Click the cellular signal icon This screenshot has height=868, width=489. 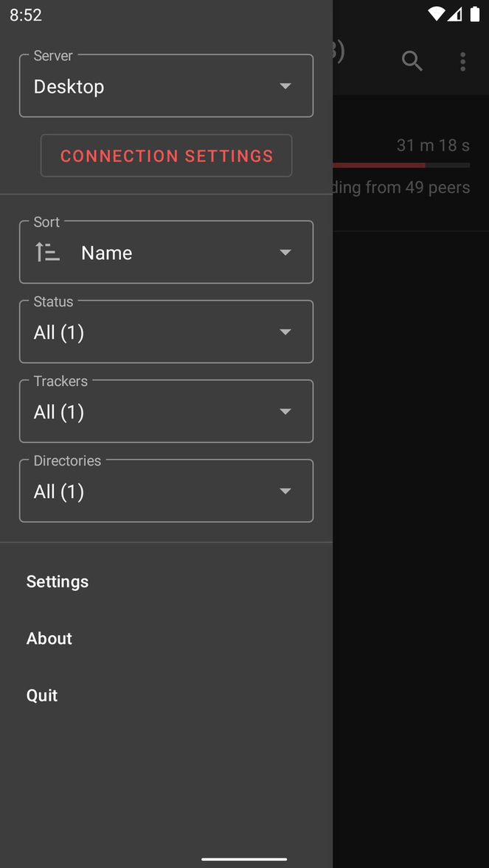pos(454,14)
